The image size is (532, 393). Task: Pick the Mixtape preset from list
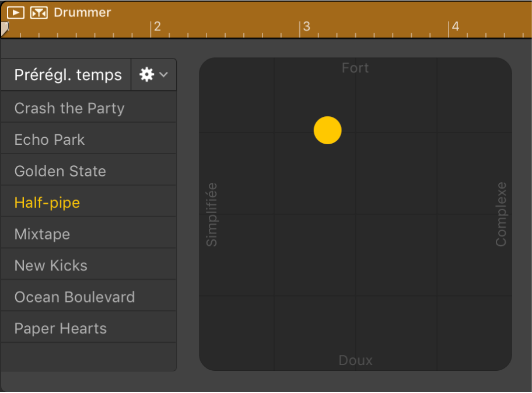click(x=42, y=235)
